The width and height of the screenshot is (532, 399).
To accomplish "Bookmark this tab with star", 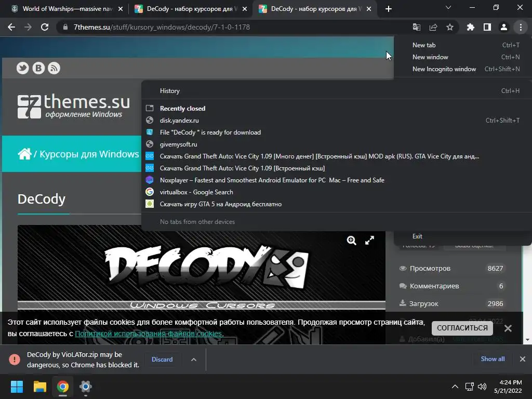I will (x=450, y=27).
